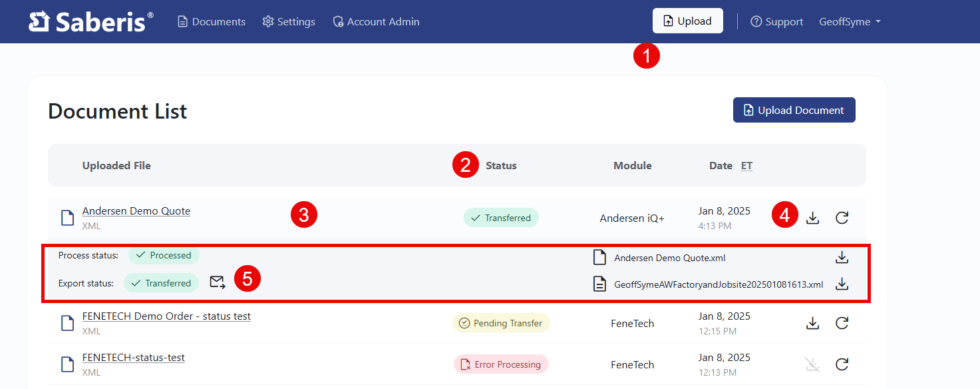Click the Error Processing status badge
The width and height of the screenshot is (980, 389).
[x=501, y=364]
